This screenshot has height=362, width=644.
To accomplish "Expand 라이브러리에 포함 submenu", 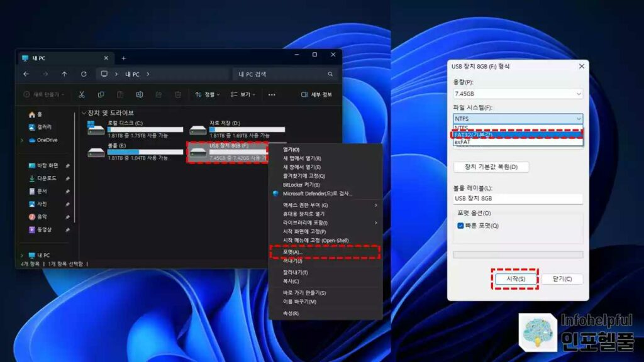I will pyautogui.click(x=325, y=223).
